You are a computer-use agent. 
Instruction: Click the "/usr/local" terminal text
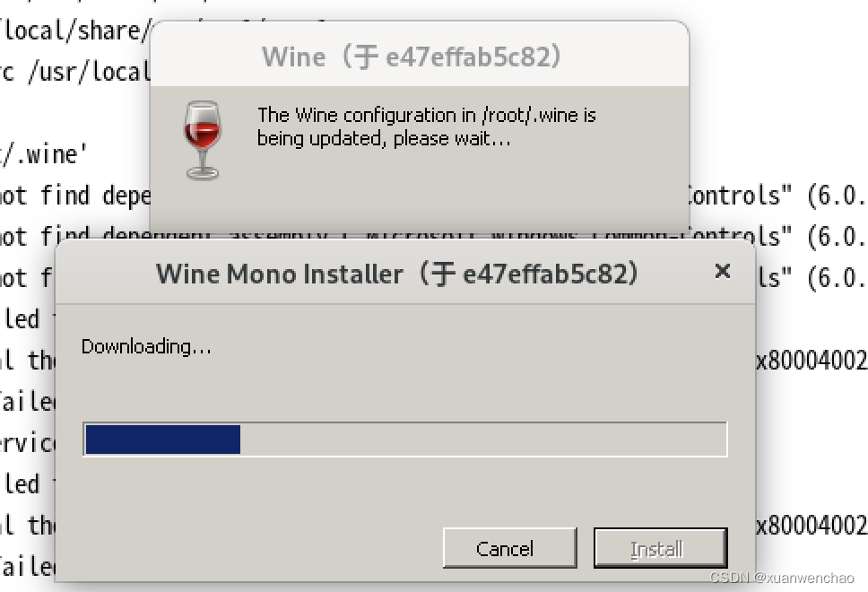pos(89,72)
